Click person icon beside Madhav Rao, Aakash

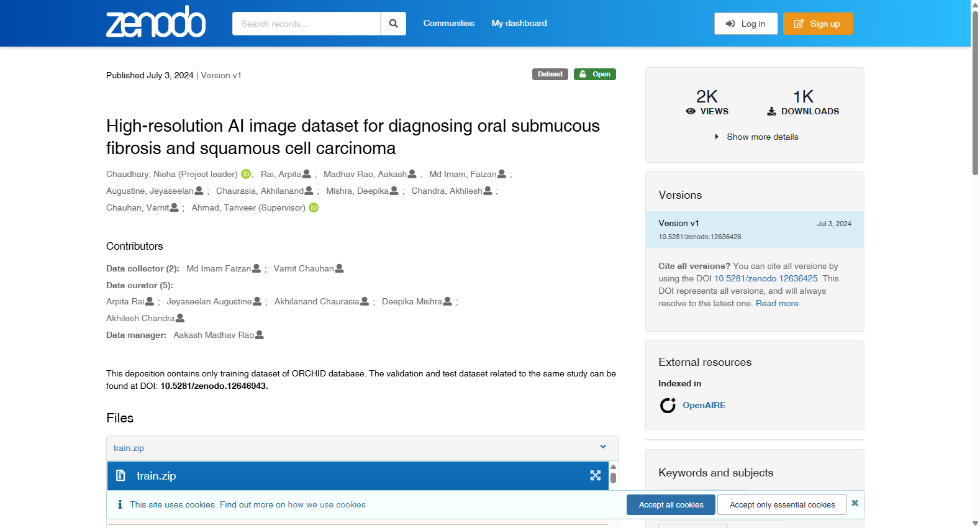(x=412, y=174)
